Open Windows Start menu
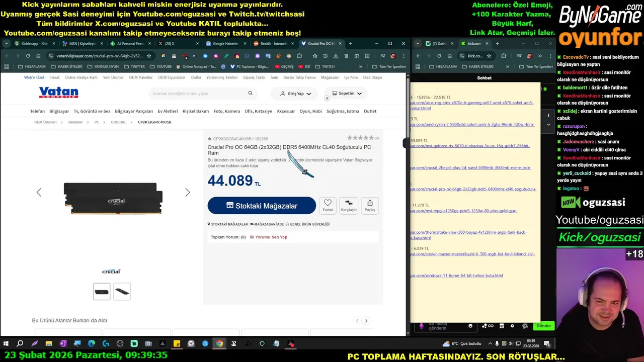 click(6, 344)
